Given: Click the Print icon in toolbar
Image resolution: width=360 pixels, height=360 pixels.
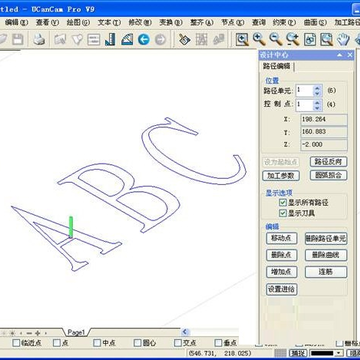Looking at the screenshot, I should point(39,40).
